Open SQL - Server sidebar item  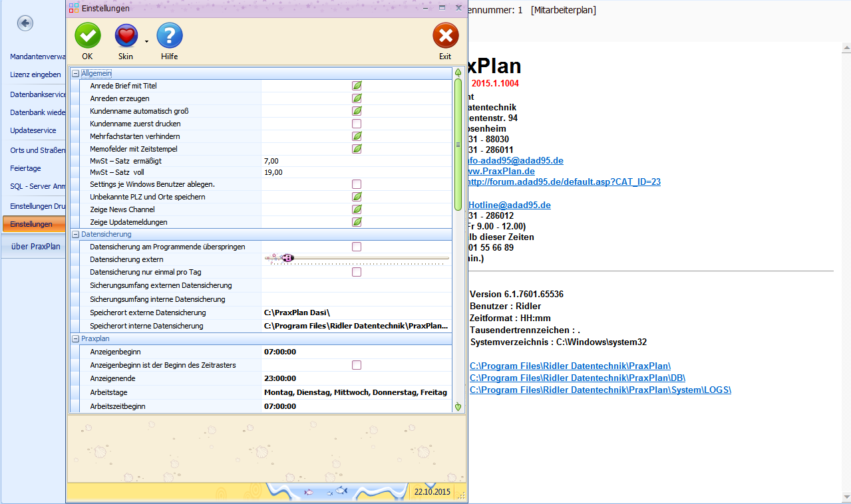coord(37,186)
